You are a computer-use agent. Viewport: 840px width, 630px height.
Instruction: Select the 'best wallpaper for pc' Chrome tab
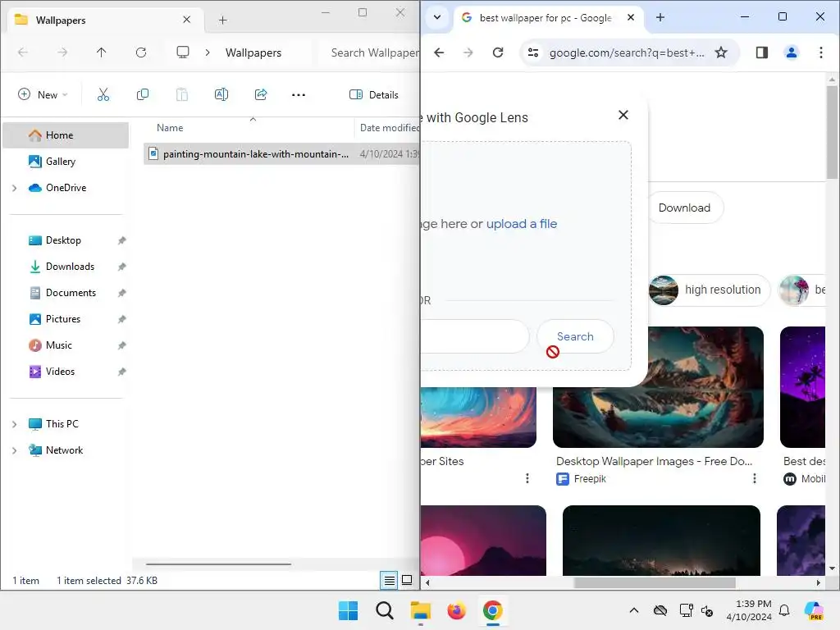coord(546,18)
